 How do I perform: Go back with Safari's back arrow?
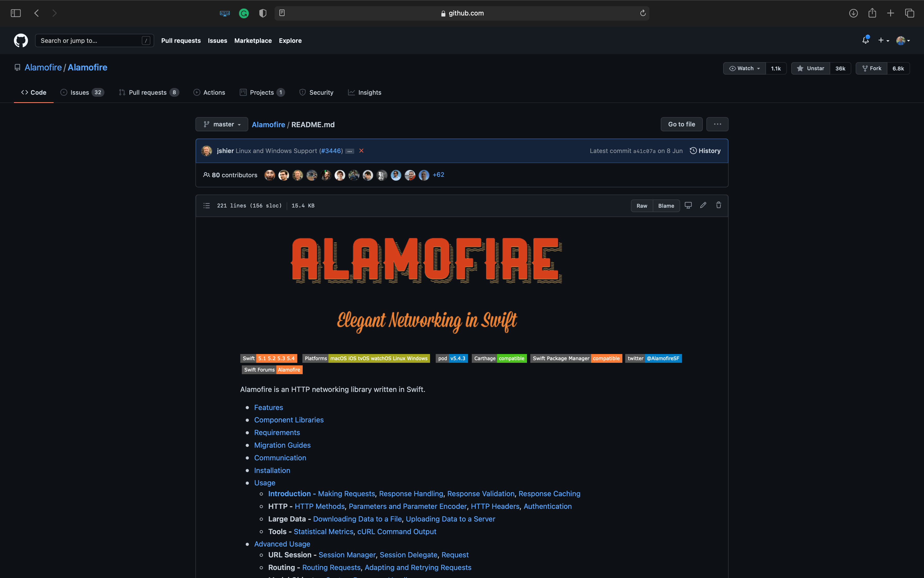click(x=37, y=13)
